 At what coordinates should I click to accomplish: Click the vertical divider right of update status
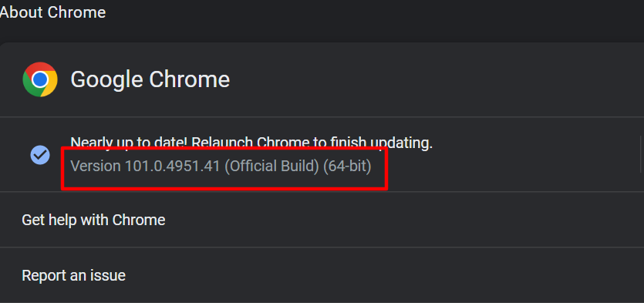coord(640,154)
